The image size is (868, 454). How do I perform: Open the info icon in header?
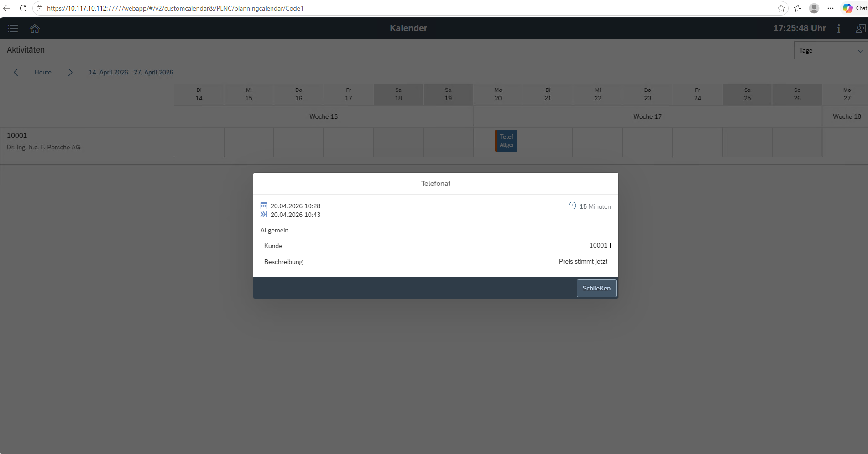(x=839, y=28)
